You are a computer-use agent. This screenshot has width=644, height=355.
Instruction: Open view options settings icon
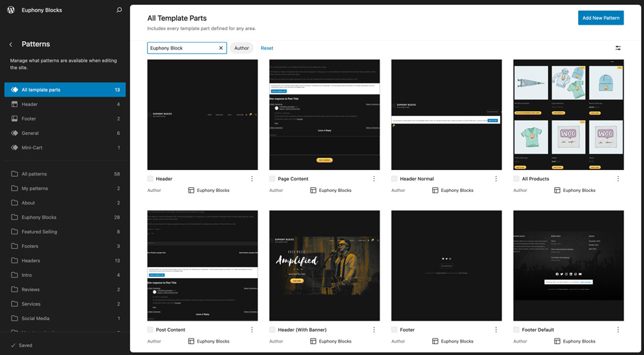click(x=618, y=48)
